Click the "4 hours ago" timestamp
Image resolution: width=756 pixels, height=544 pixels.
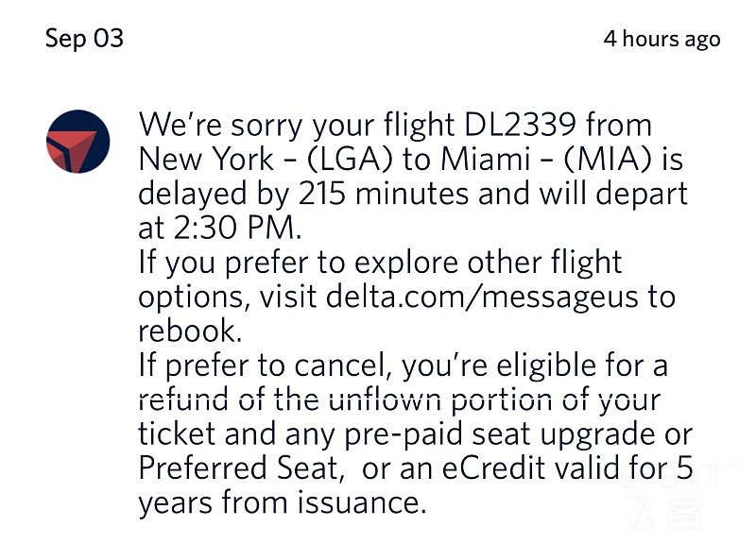pos(661,39)
